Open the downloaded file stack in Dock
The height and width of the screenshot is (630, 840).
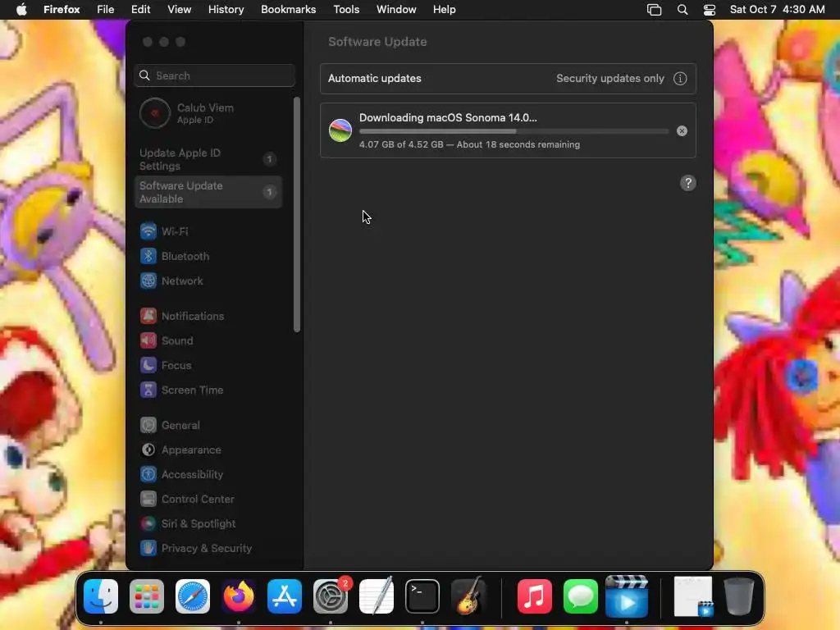point(693,596)
